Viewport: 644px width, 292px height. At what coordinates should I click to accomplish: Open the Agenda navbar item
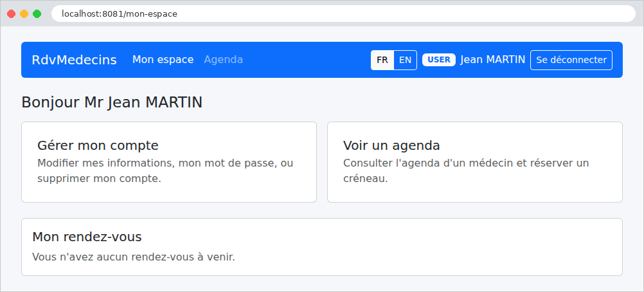tap(224, 60)
